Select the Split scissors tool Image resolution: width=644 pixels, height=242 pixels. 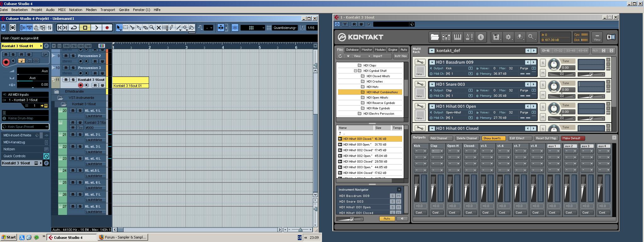[132, 28]
